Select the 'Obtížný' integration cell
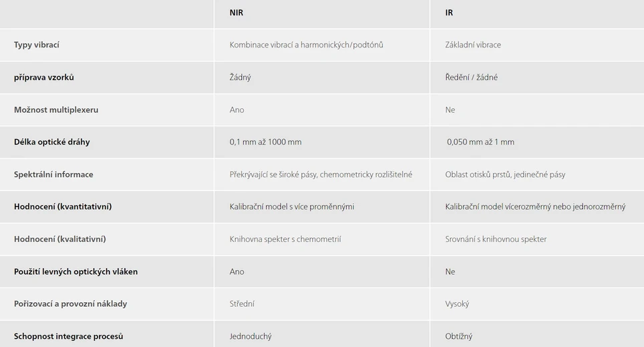 tap(459, 336)
